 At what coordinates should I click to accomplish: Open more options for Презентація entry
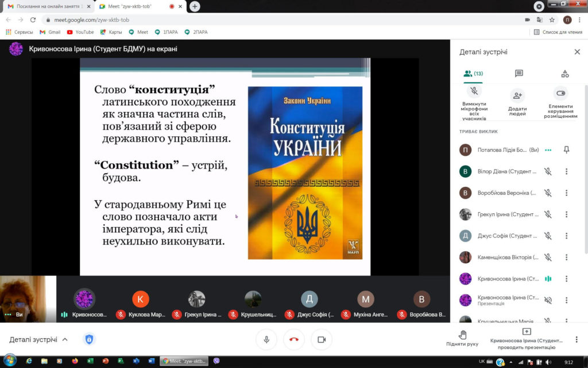[x=566, y=300]
